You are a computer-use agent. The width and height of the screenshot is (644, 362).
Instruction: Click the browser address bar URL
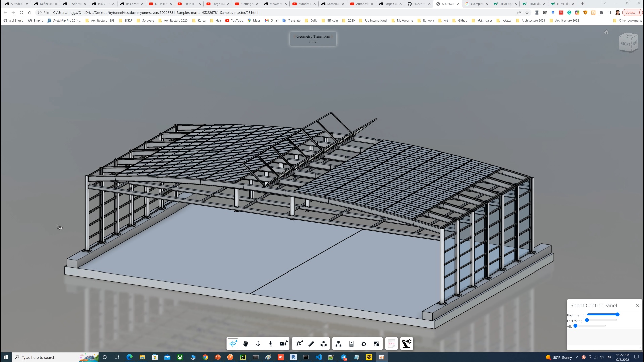[156, 13]
